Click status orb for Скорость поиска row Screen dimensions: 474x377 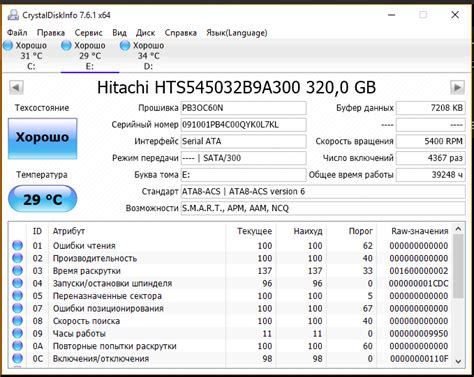tap(17, 321)
